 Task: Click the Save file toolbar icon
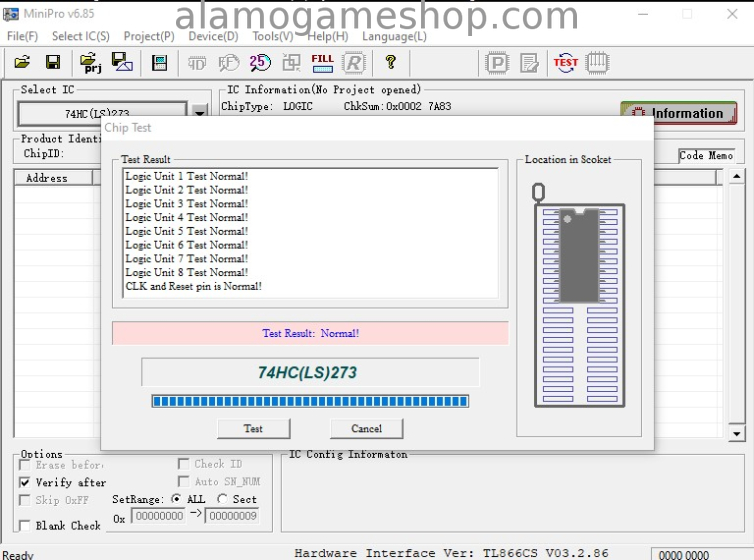[x=53, y=62]
